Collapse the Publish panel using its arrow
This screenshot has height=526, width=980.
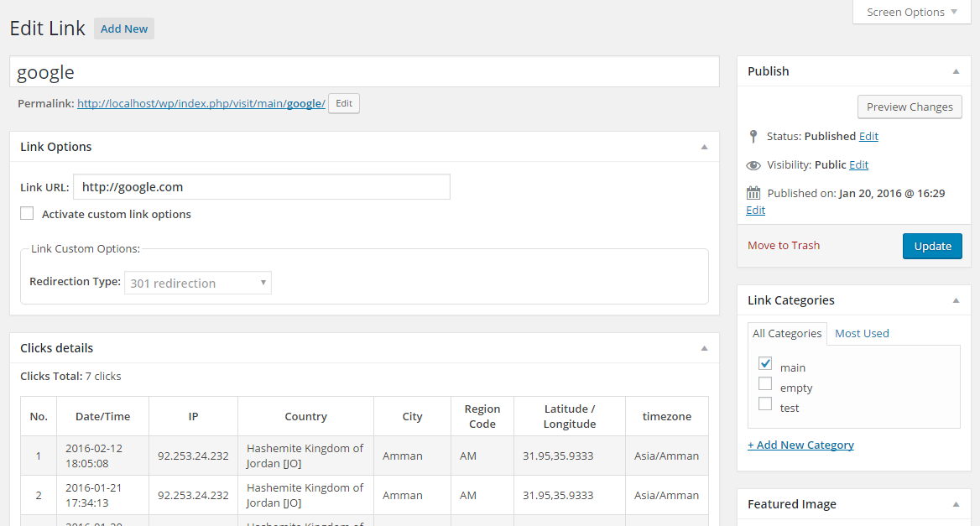[956, 71]
